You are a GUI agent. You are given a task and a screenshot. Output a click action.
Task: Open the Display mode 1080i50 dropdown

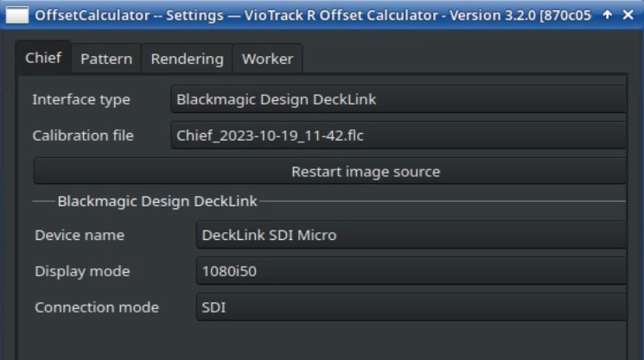[411, 271]
